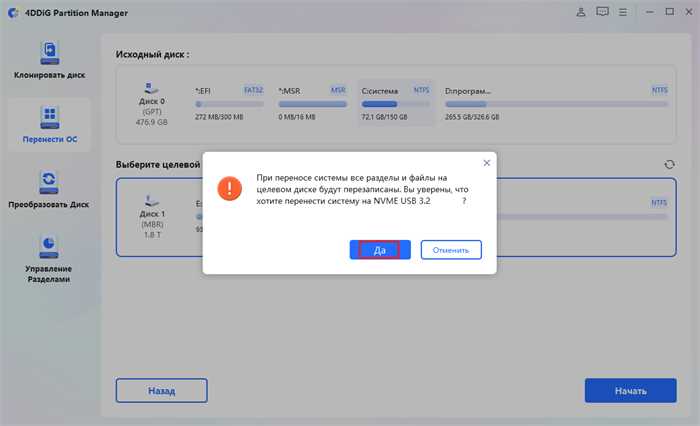Viewport: 700px width, 426px height.
Task: Click the 476.9 GB disk size text
Action: (152, 122)
